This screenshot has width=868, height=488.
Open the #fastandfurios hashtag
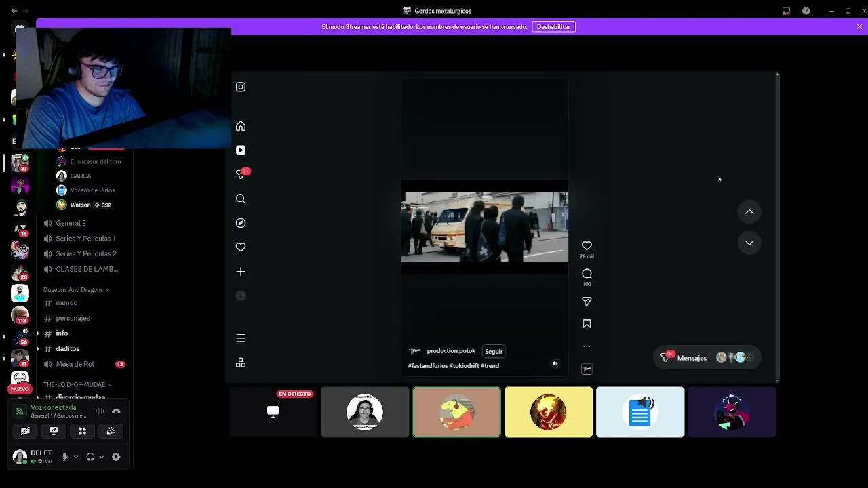click(428, 366)
